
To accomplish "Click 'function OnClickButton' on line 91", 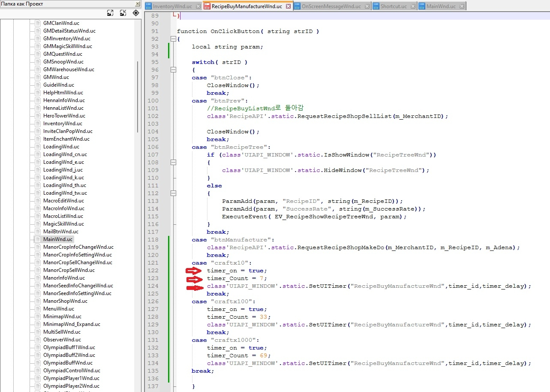I will coord(218,31).
